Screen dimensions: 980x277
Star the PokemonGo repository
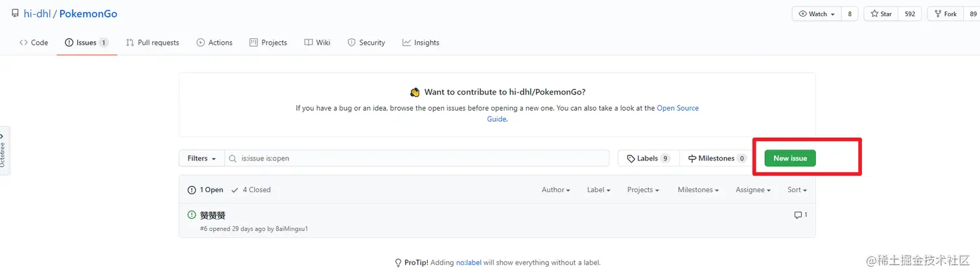click(881, 14)
